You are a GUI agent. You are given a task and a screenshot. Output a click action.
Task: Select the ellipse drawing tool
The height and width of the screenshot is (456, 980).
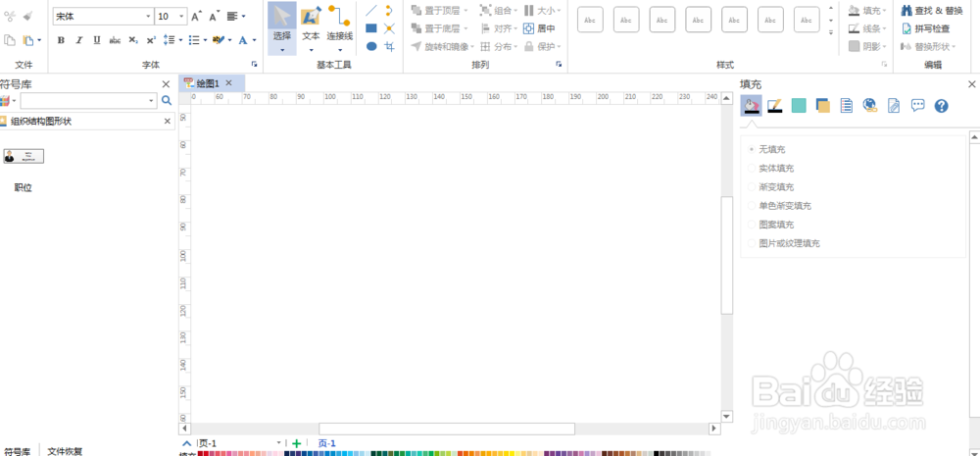[371, 46]
